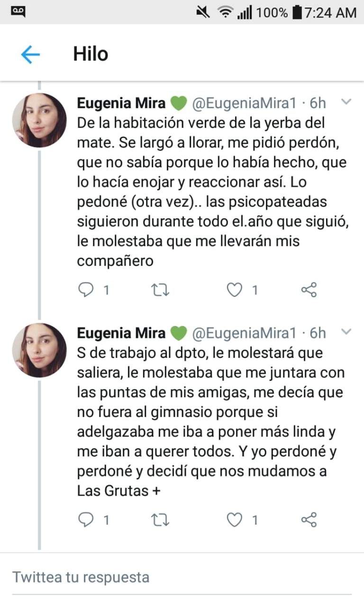
Task: Share the second tweet about Las Grutas
Action: coord(309,520)
